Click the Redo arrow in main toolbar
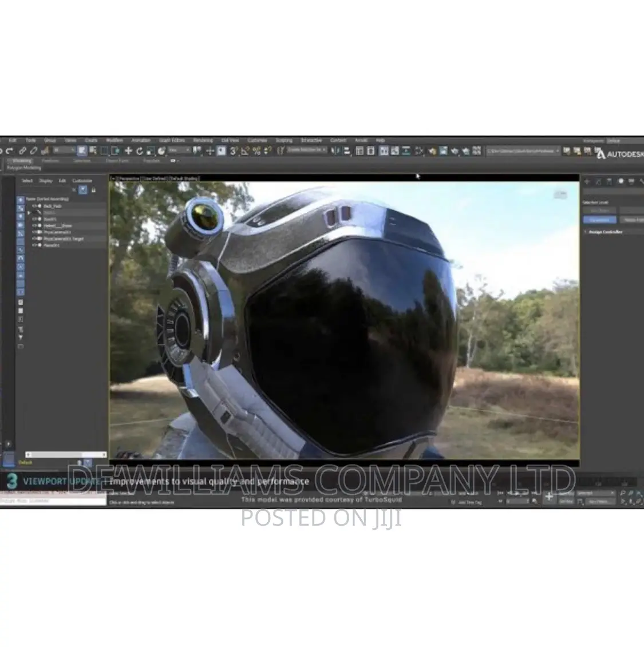644x647 pixels. point(10,151)
